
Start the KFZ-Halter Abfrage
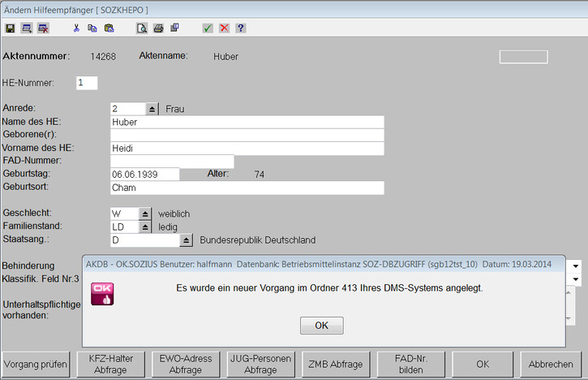tap(105, 364)
